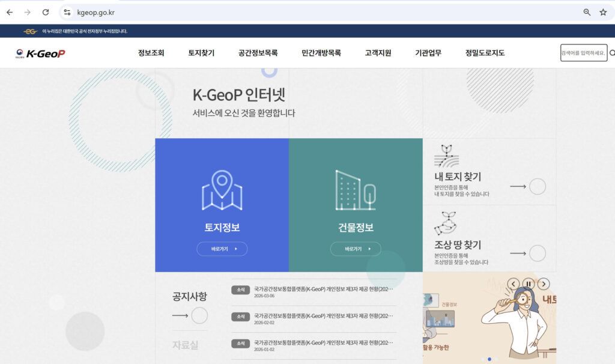Select the 공지사항 tab
The image size is (615, 364).
point(189,297)
